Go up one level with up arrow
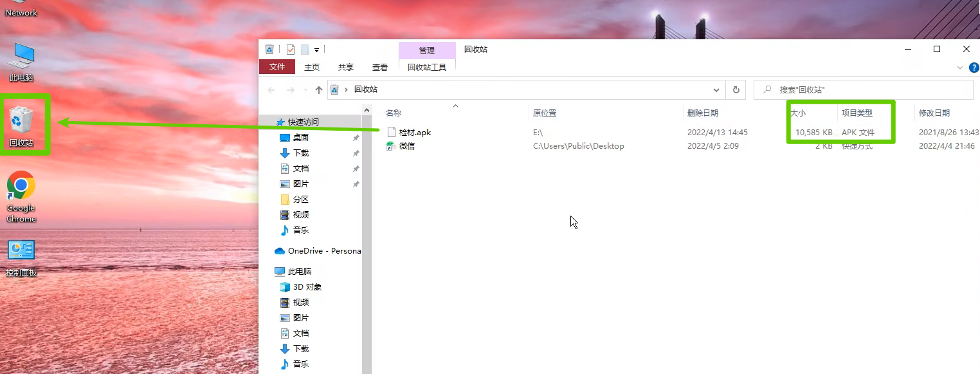Viewport: 980px width, 374px height. [x=319, y=90]
